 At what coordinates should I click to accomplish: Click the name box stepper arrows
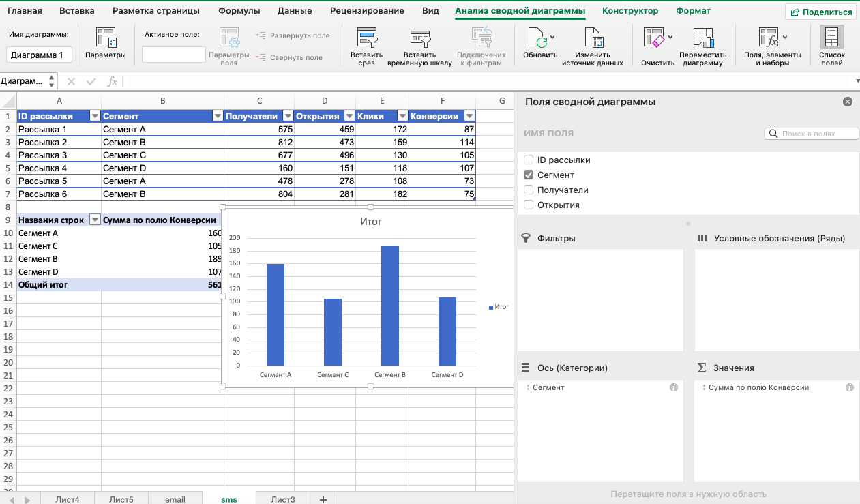click(51, 81)
